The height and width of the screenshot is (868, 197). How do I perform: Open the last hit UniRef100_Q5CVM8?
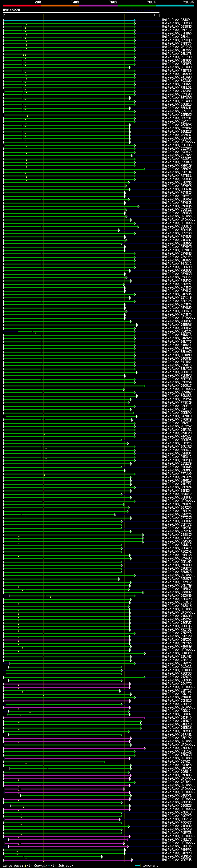177,860
